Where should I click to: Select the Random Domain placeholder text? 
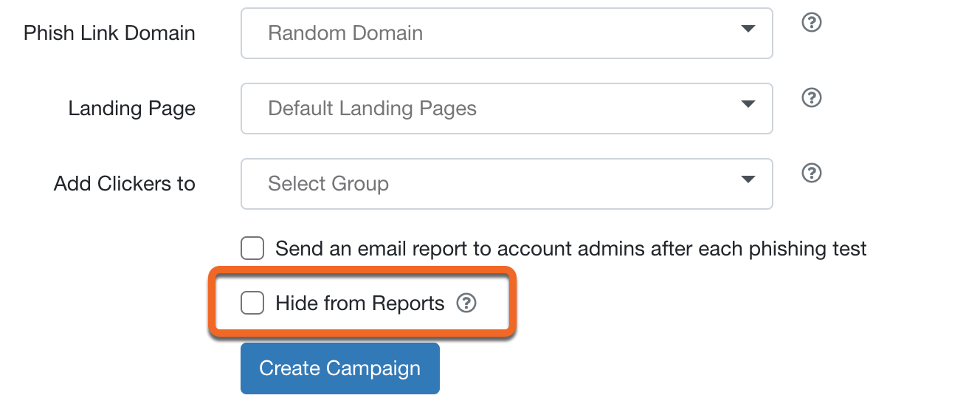[x=345, y=33]
